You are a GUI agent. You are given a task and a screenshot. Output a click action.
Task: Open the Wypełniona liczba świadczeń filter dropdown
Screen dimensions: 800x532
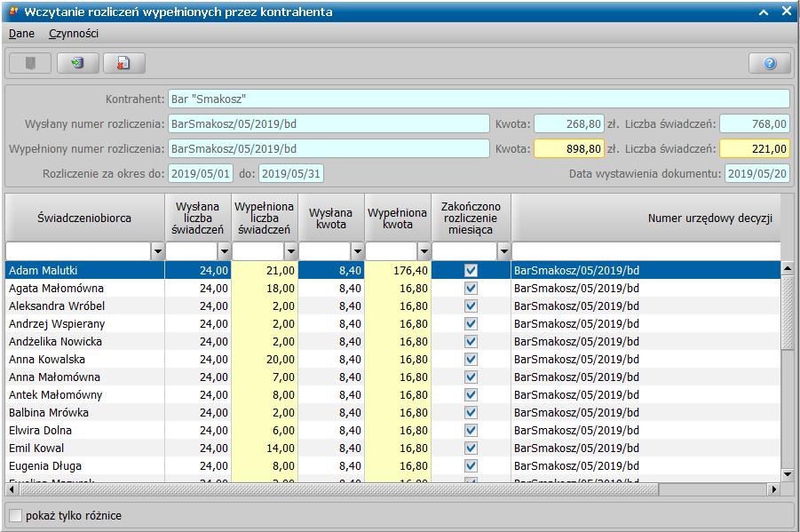pos(291,251)
